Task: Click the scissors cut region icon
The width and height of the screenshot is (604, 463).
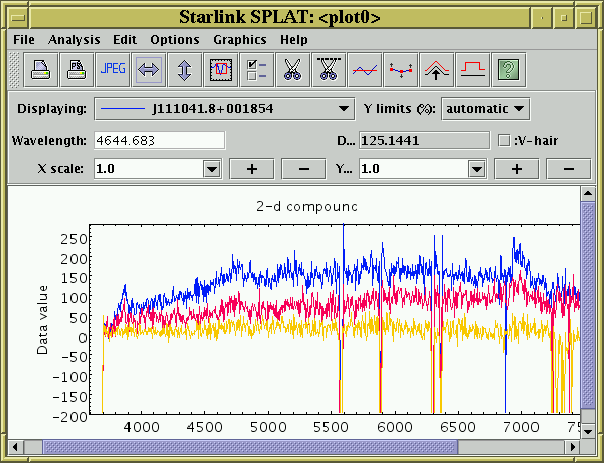Action: [x=291, y=70]
